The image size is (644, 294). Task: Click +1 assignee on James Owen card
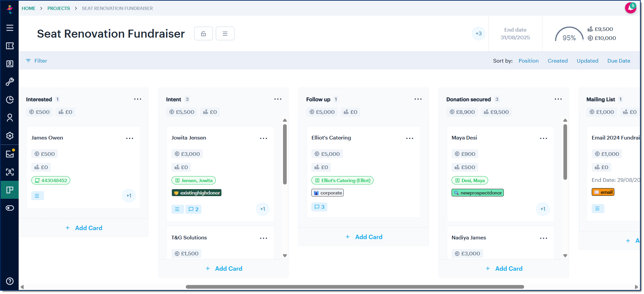(x=129, y=196)
